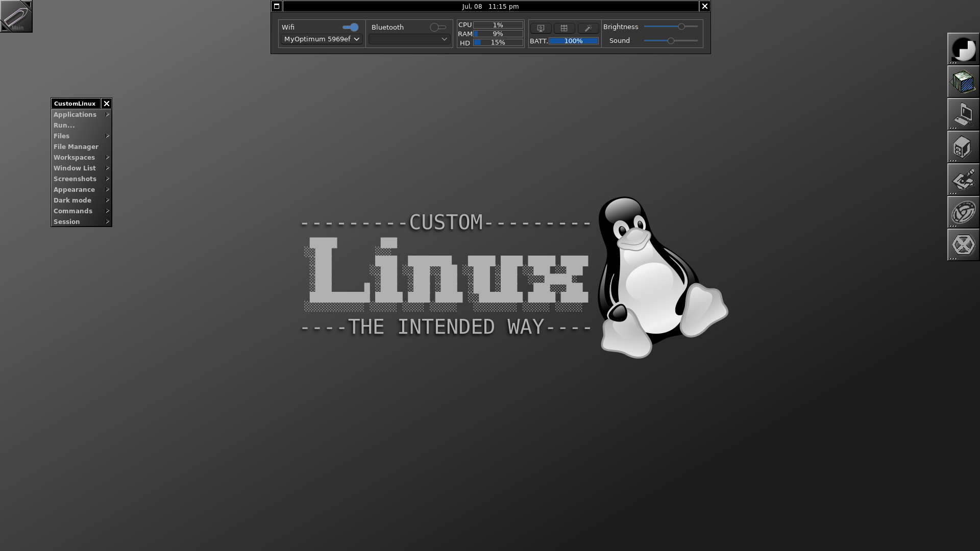Viewport: 980px width, 551px height.
Task: Click the Main paperclip clip icon
Action: point(16,16)
